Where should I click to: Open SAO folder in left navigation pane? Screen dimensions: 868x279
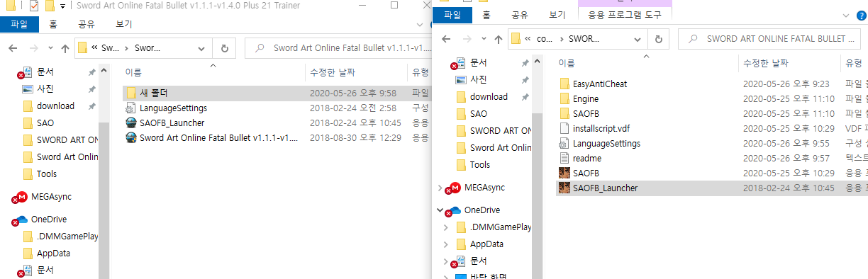click(45, 123)
